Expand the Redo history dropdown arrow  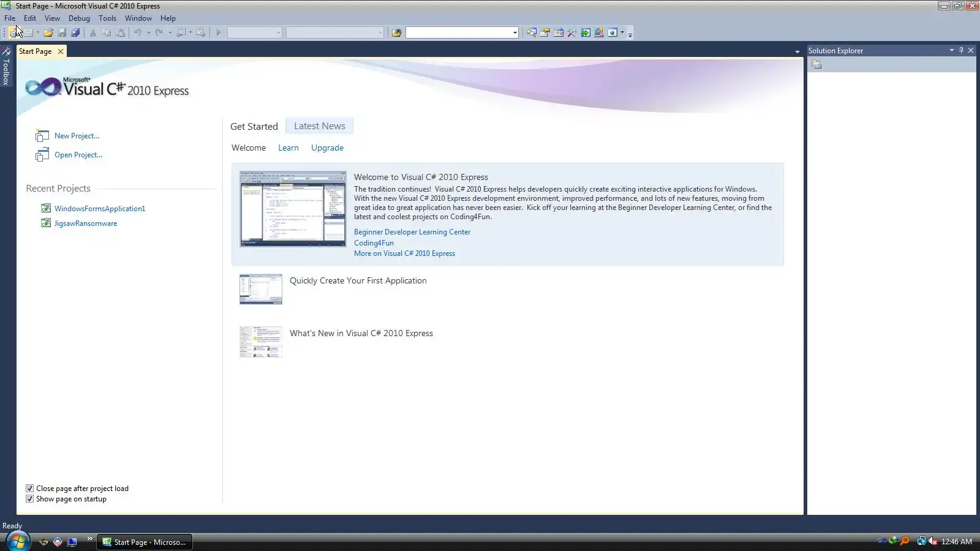point(170,32)
